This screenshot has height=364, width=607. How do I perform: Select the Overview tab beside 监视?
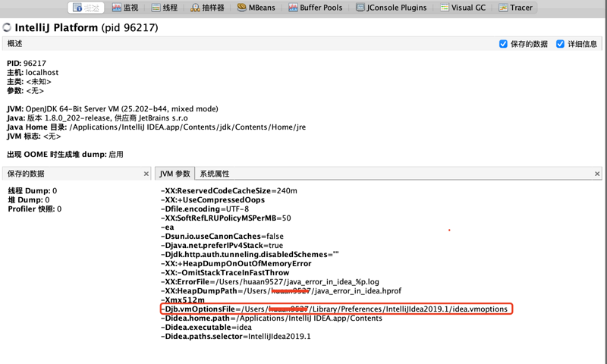[x=86, y=8]
